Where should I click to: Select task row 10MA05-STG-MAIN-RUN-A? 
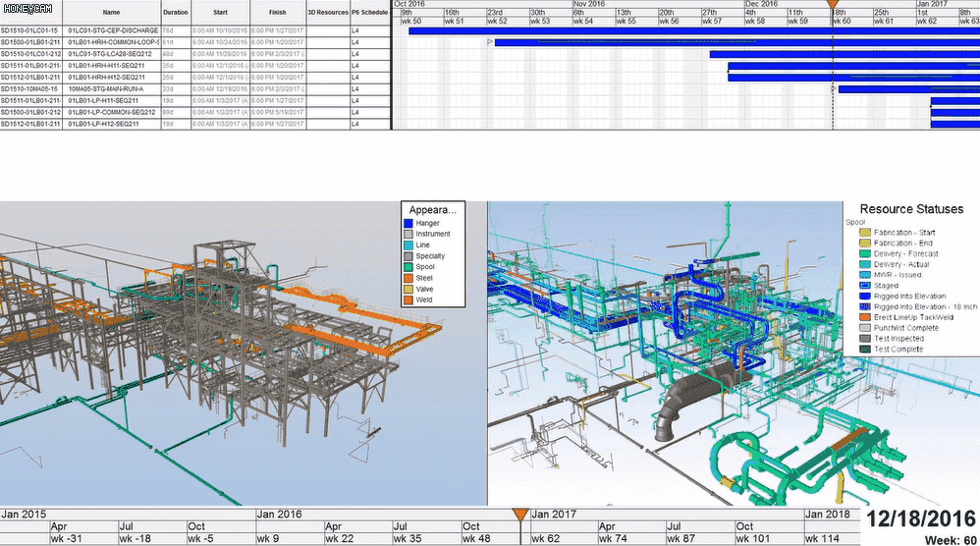195,89
